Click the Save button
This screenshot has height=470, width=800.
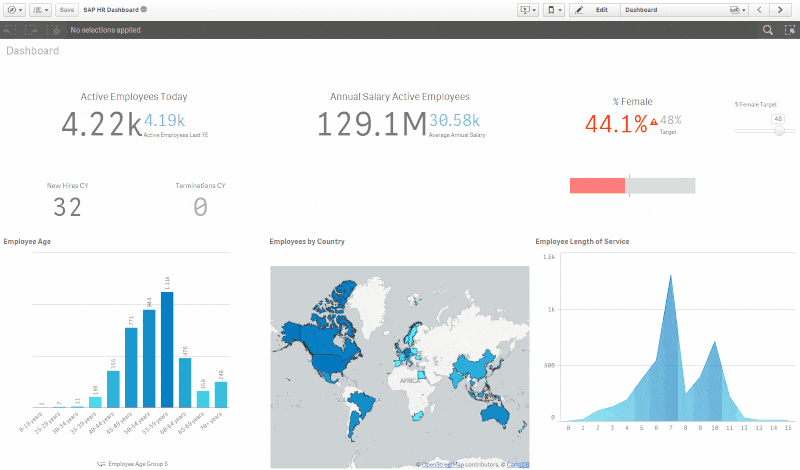click(x=67, y=9)
